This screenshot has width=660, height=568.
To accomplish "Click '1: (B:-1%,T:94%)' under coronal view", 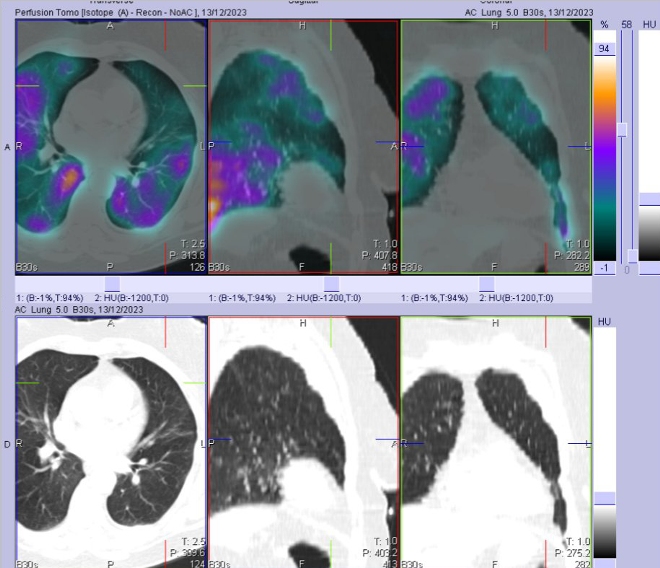I will (x=434, y=298).
